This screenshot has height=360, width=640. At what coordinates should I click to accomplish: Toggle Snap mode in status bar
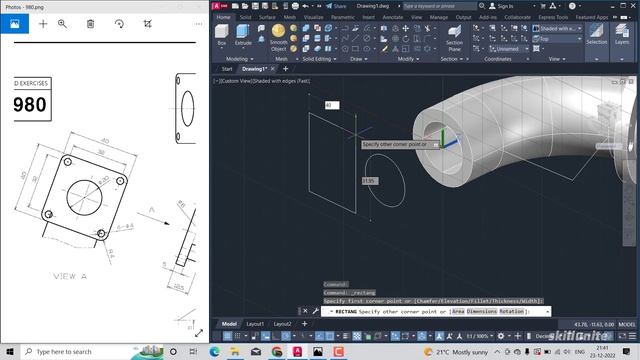tap(237, 336)
